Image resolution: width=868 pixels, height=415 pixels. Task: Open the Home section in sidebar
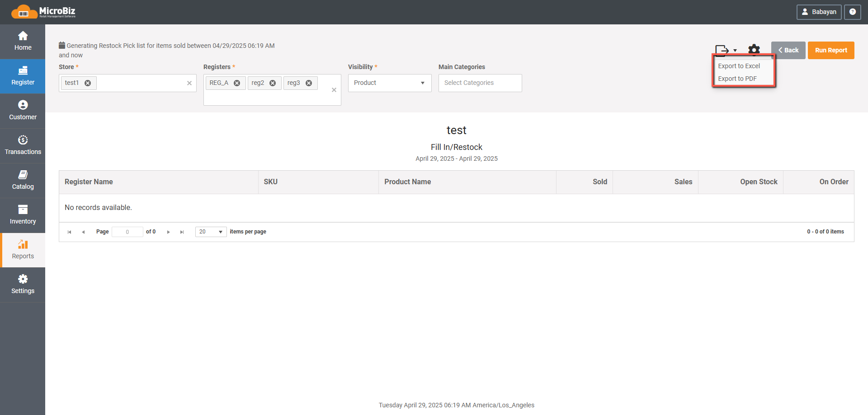(x=23, y=42)
